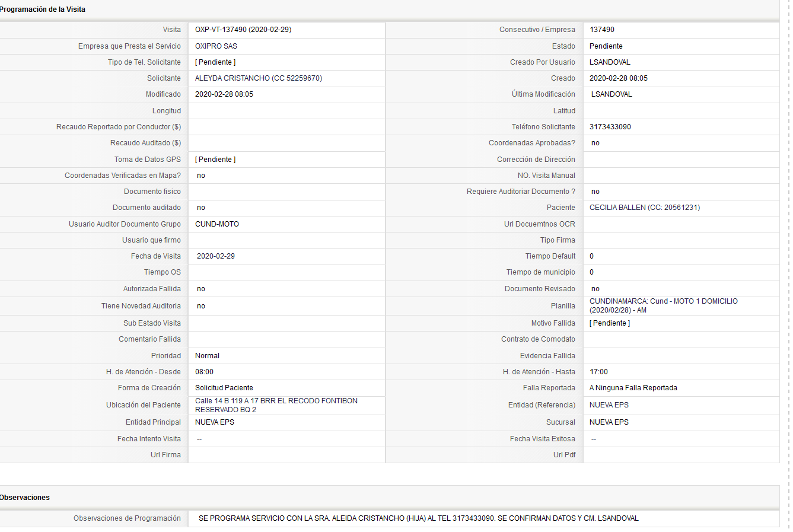This screenshot has width=793, height=532.
Task: Select solicitante ALEYDA CRISTANCHO (CC 52259670)
Action: [259, 78]
